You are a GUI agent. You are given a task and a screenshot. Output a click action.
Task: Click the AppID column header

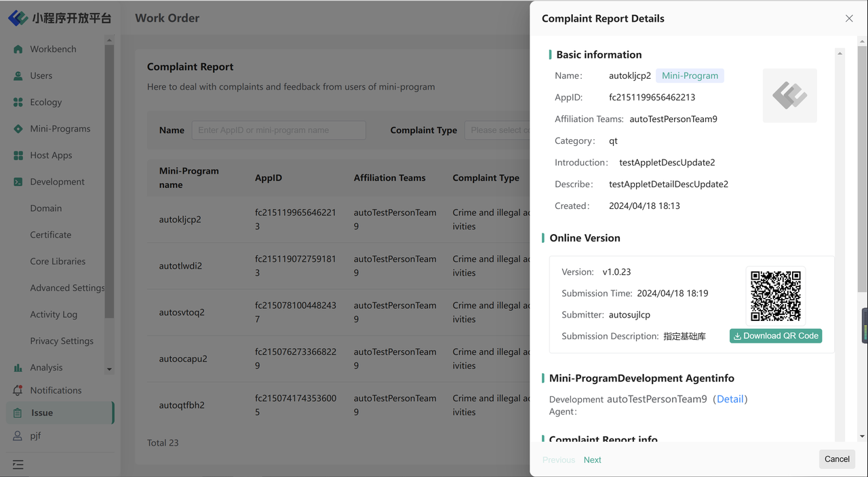click(x=269, y=178)
